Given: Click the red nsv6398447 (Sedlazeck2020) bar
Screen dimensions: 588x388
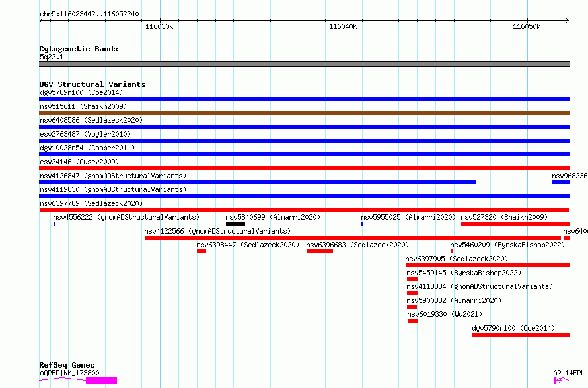Looking at the screenshot, I should point(202,251).
